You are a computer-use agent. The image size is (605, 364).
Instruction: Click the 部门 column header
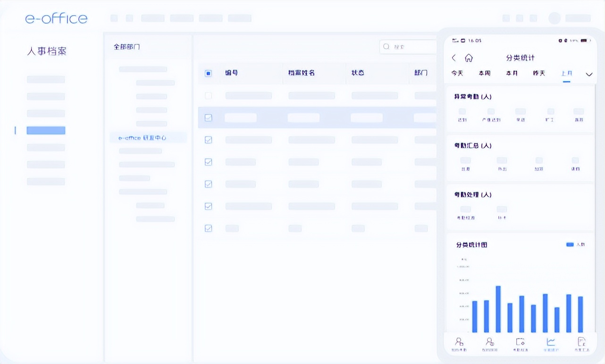[421, 73]
